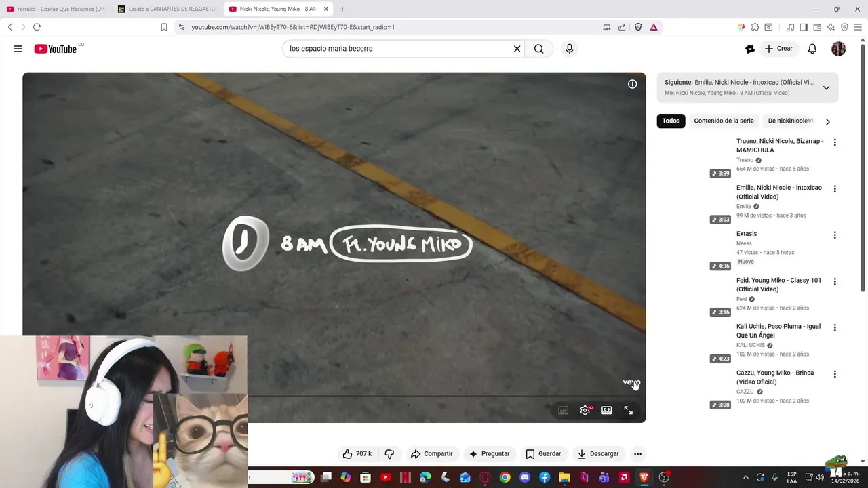Show more filter chips with arrow
This screenshot has height=488, width=868.
[x=827, y=121]
